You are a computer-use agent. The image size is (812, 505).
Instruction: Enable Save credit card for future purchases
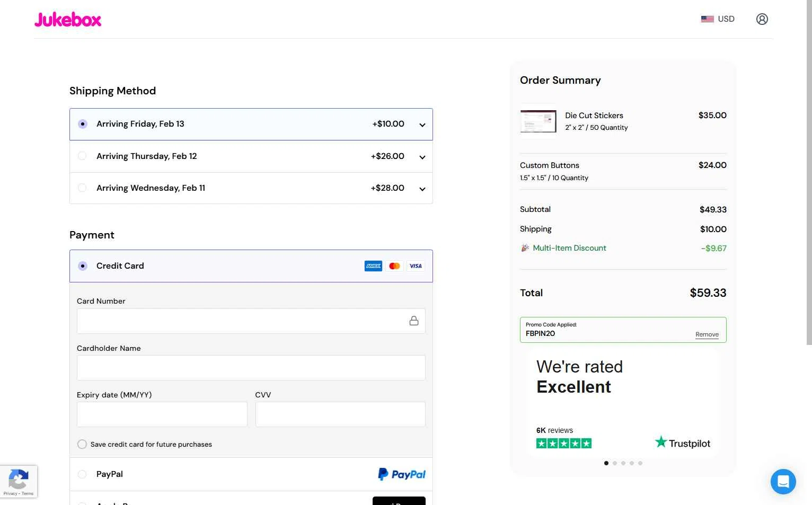coord(82,444)
